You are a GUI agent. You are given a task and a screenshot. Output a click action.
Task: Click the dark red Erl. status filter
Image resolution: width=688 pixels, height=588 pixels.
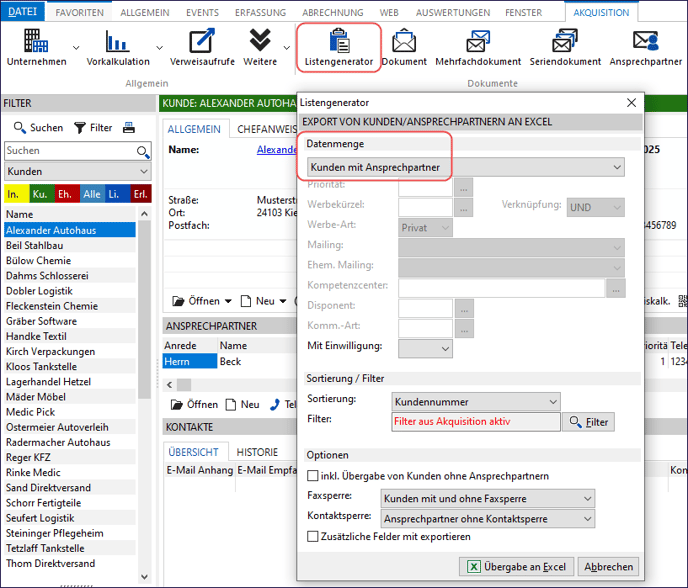tap(141, 194)
